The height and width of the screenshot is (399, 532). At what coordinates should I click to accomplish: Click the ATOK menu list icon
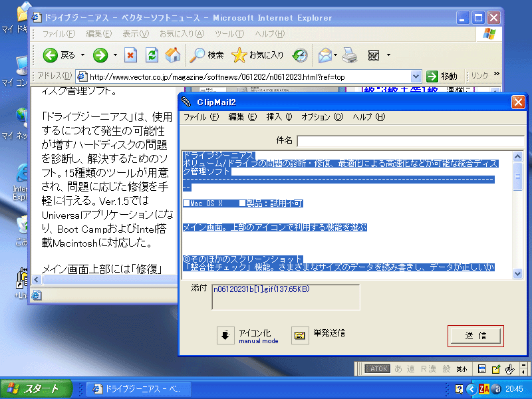coord(481,369)
